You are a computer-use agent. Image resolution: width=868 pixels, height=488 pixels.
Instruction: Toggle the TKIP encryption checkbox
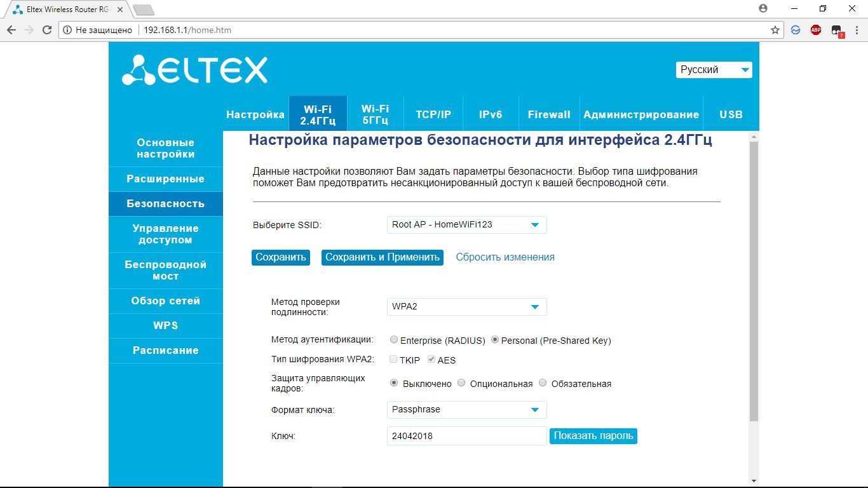coord(394,360)
